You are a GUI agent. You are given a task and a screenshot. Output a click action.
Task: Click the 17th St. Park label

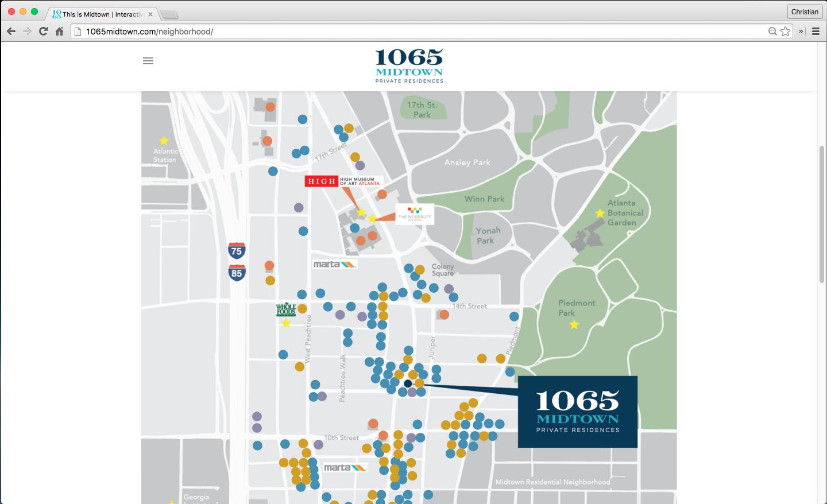[422, 110]
